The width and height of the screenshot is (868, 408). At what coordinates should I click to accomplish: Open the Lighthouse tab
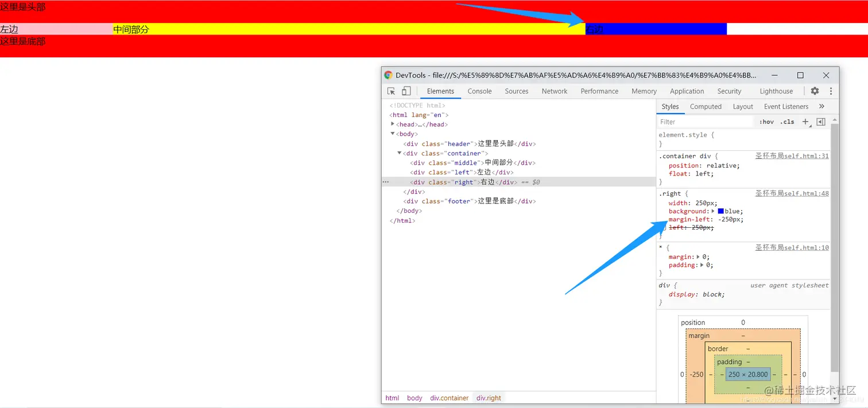click(776, 91)
